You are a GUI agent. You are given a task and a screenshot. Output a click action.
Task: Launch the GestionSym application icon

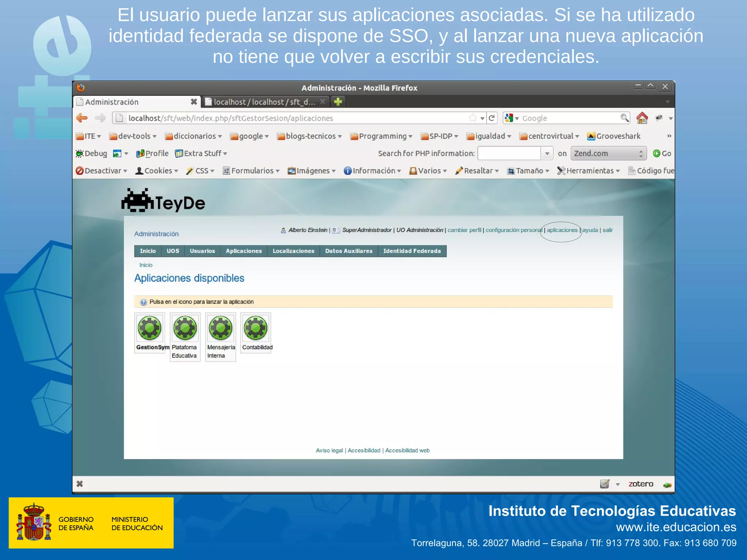coord(150,328)
